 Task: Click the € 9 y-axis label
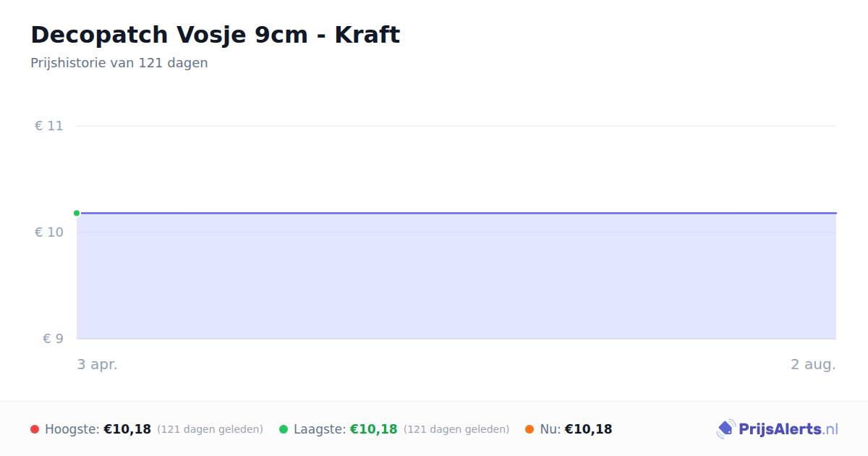[x=53, y=339]
